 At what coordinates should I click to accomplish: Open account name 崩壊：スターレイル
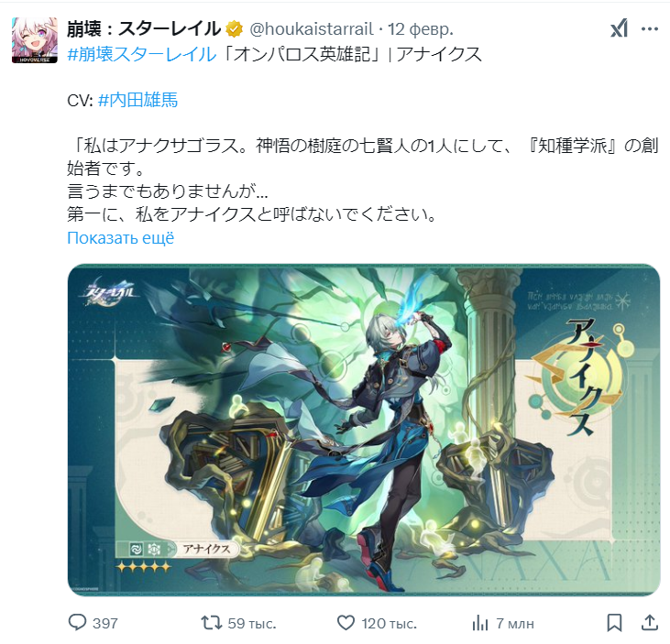coord(144,29)
